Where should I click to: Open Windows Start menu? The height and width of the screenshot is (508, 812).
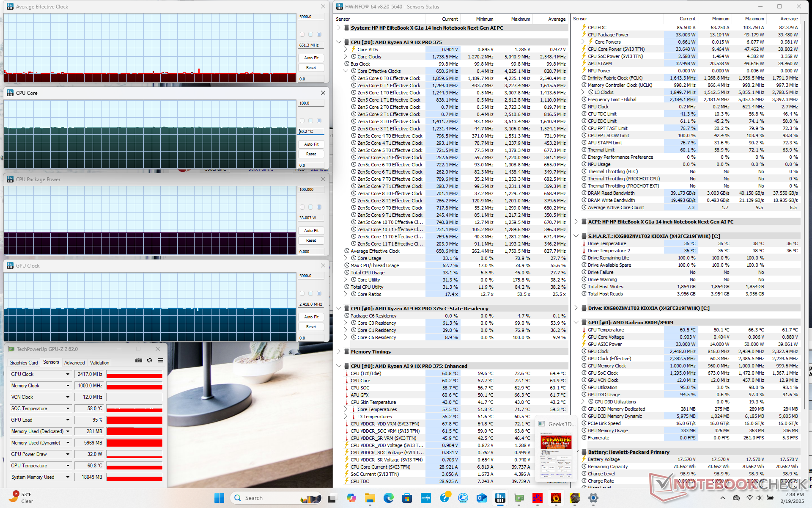(x=219, y=498)
